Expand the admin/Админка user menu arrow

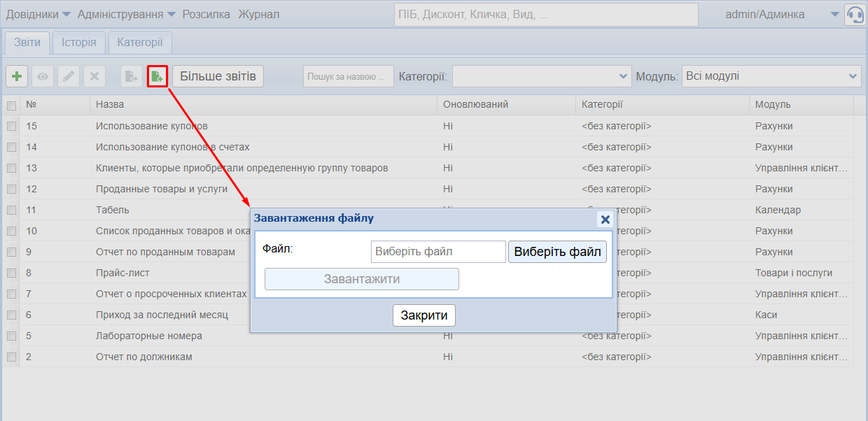coord(834,15)
